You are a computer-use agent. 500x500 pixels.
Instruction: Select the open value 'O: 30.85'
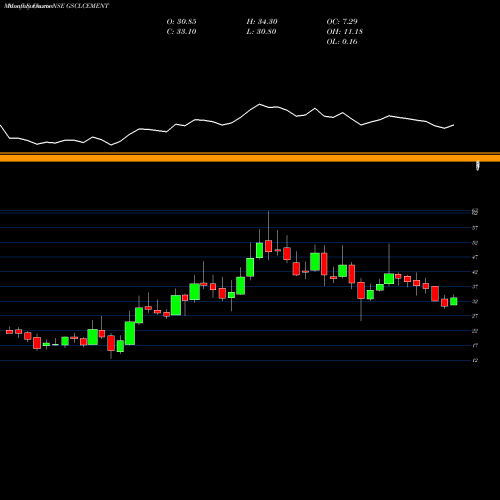coord(181,21)
